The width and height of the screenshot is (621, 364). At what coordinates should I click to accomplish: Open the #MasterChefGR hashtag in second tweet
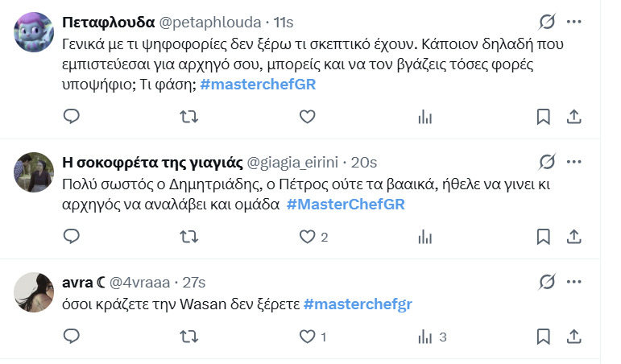[x=346, y=205]
